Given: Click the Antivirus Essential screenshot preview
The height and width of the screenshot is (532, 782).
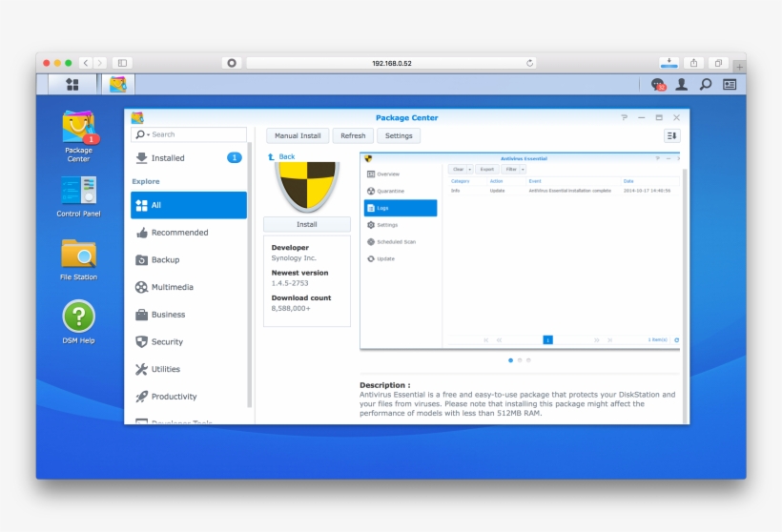Looking at the screenshot, I should (520, 251).
